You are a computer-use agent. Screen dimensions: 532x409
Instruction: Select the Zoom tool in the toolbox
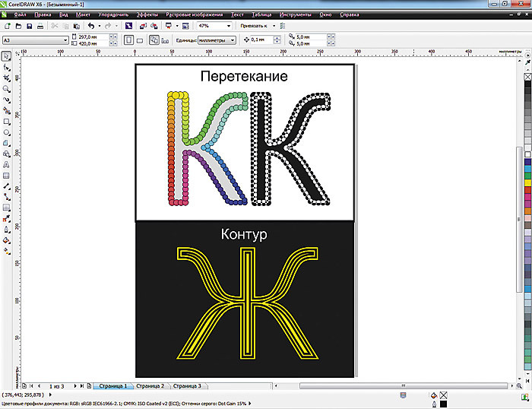tap(7, 88)
